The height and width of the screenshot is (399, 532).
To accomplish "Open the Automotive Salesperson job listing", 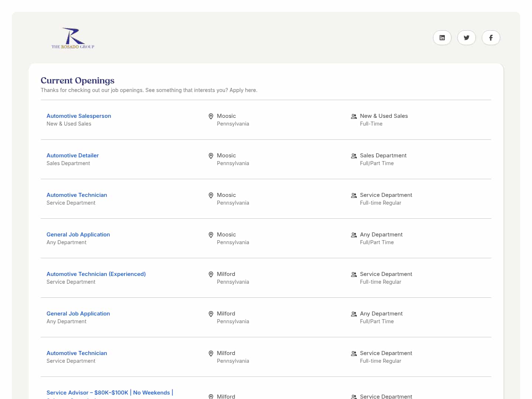I will pos(79,116).
